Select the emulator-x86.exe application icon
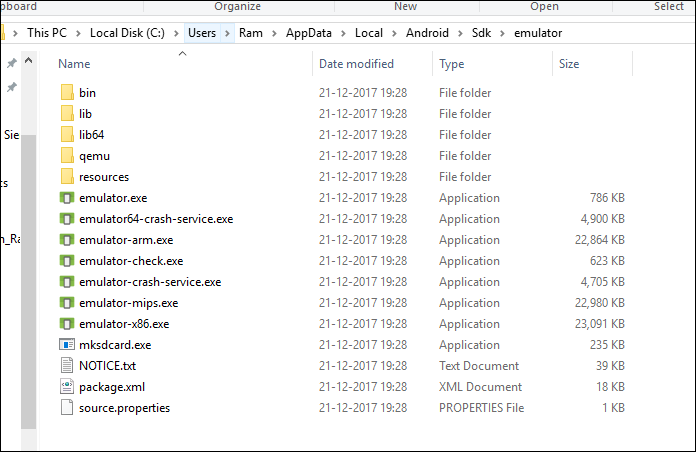Viewport: 696px width, 452px height. [x=67, y=324]
